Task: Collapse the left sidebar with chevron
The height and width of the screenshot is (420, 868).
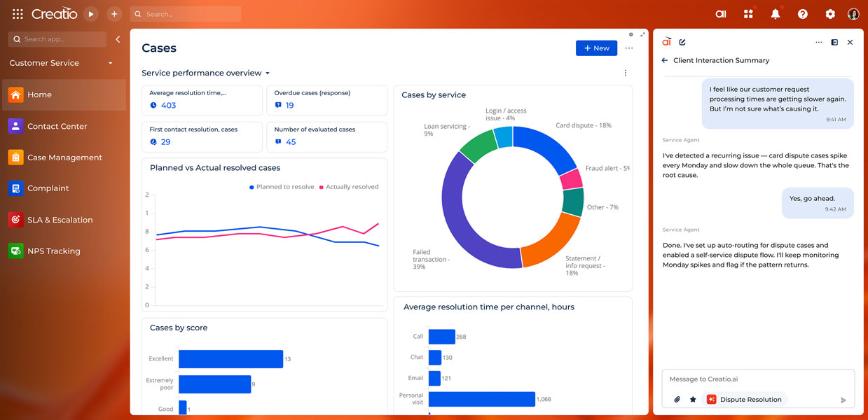Action: [x=118, y=39]
